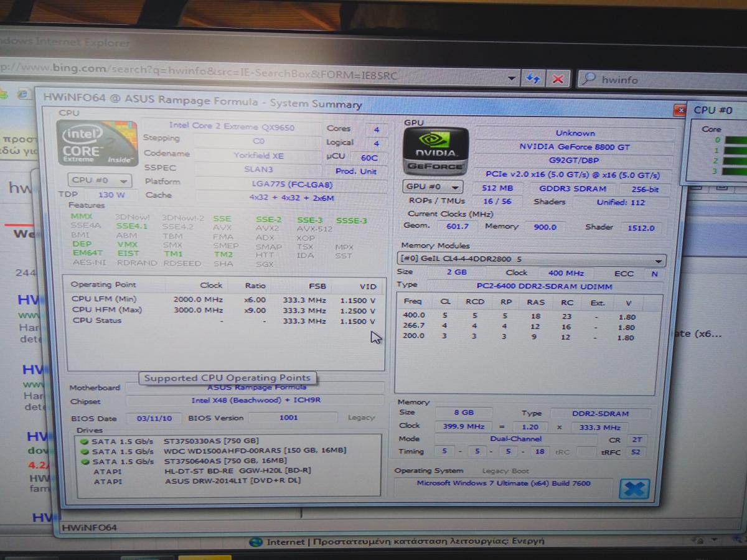
Task: Click the GDDR3 SDRAM memory type value
Action: point(573,189)
